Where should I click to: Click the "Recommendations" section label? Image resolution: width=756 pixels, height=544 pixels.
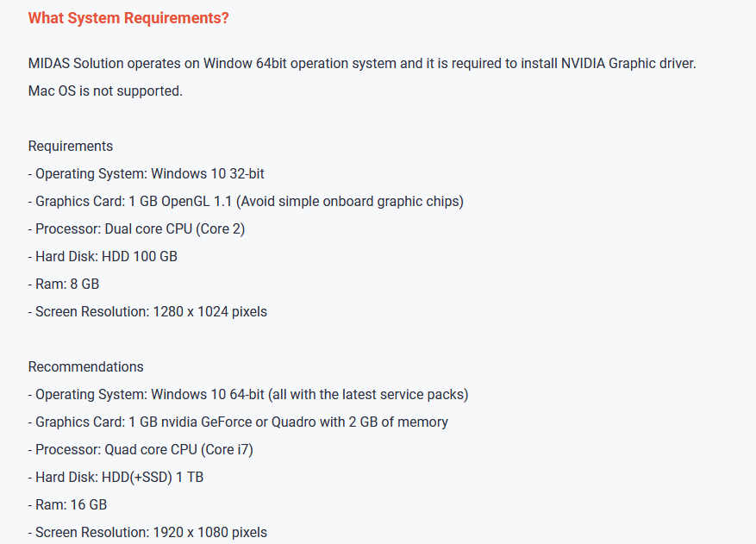86,367
